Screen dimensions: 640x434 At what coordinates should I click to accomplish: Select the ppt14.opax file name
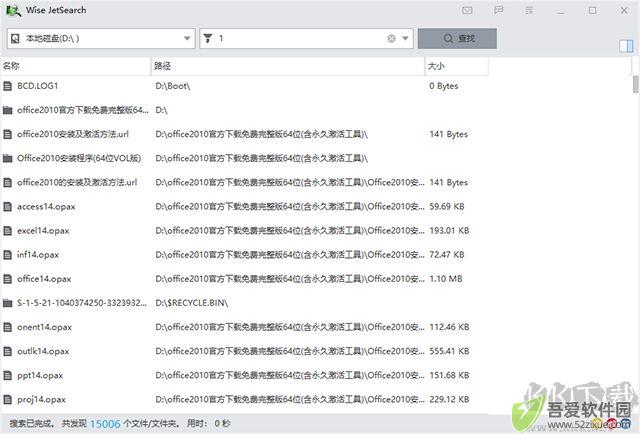click(40, 375)
